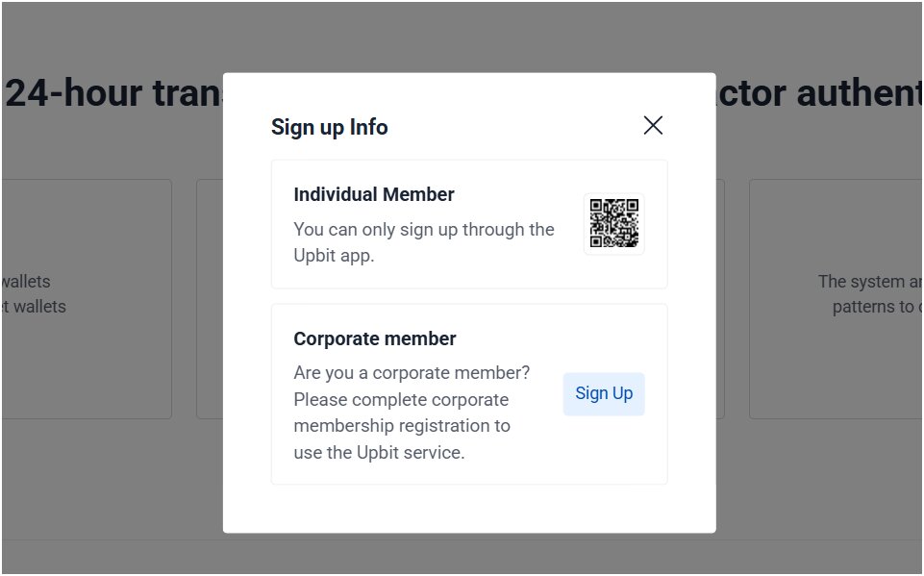Click the Sign up Info title
Screen dimensions: 924x576
330,127
